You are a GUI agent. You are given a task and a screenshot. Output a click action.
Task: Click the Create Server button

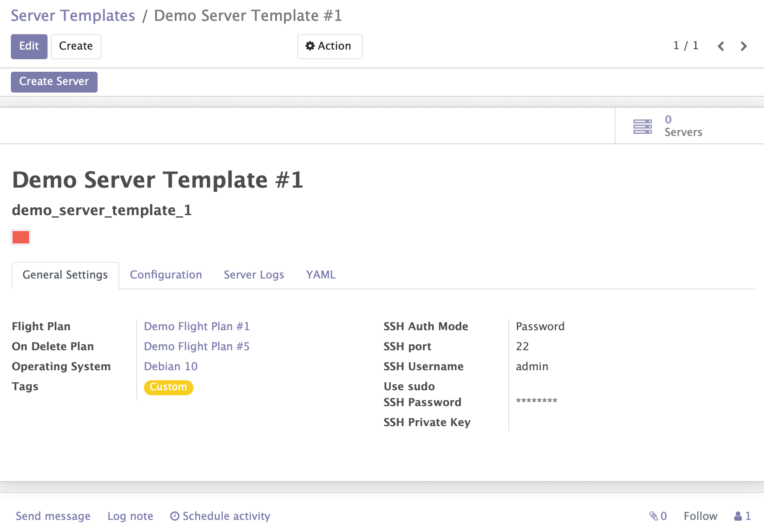pyautogui.click(x=54, y=82)
